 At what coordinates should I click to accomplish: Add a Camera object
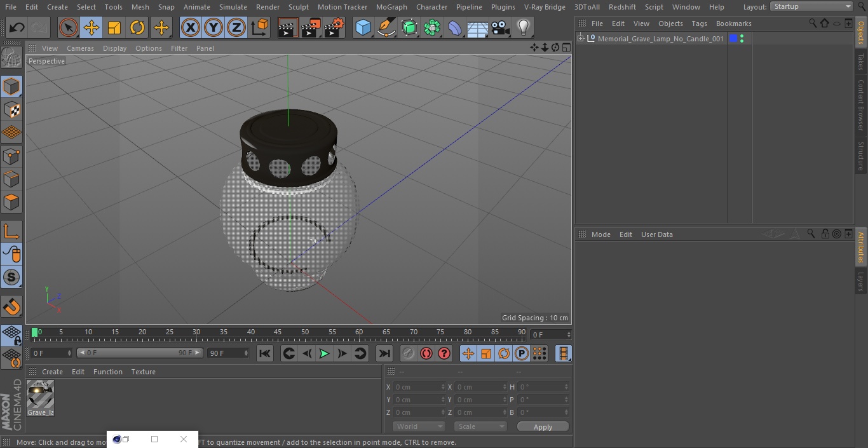pyautogui.click(x=501, y=28)
